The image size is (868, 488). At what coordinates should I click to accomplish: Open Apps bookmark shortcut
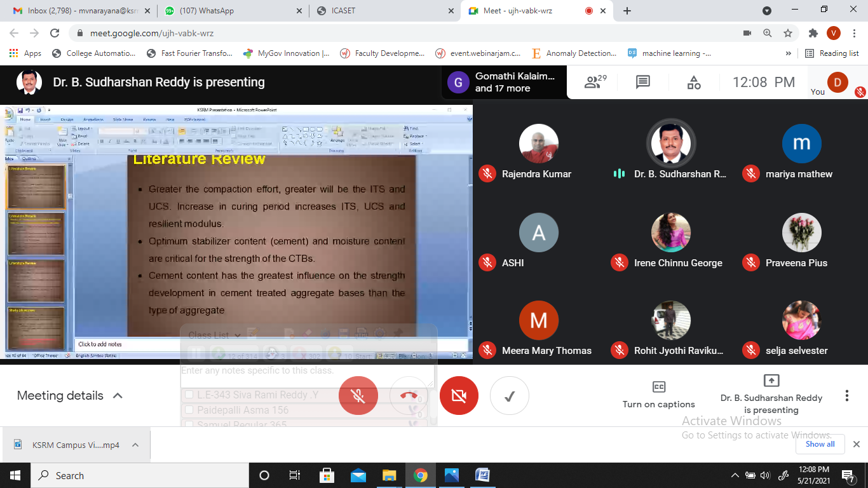tap(26, 53)
